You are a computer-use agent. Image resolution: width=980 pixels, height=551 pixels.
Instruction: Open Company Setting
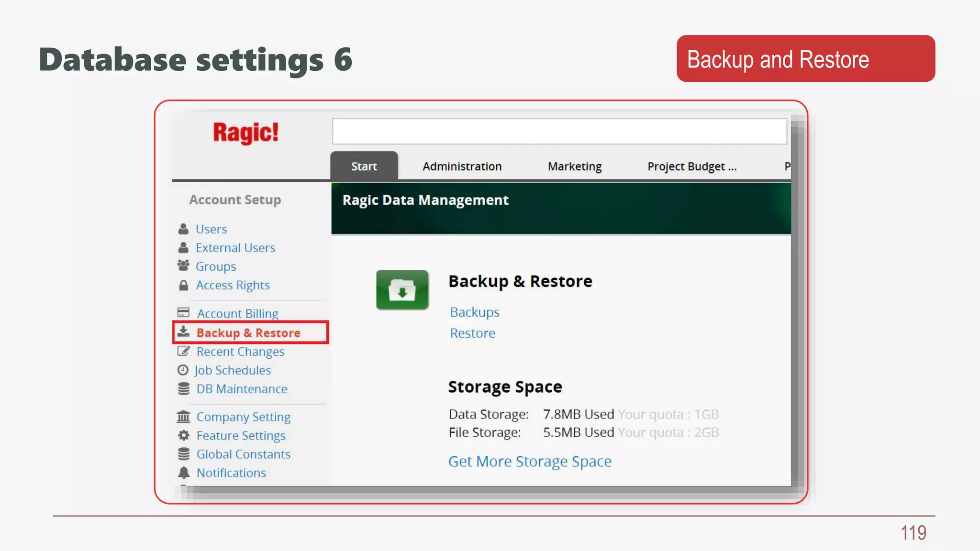click(243, 417)
